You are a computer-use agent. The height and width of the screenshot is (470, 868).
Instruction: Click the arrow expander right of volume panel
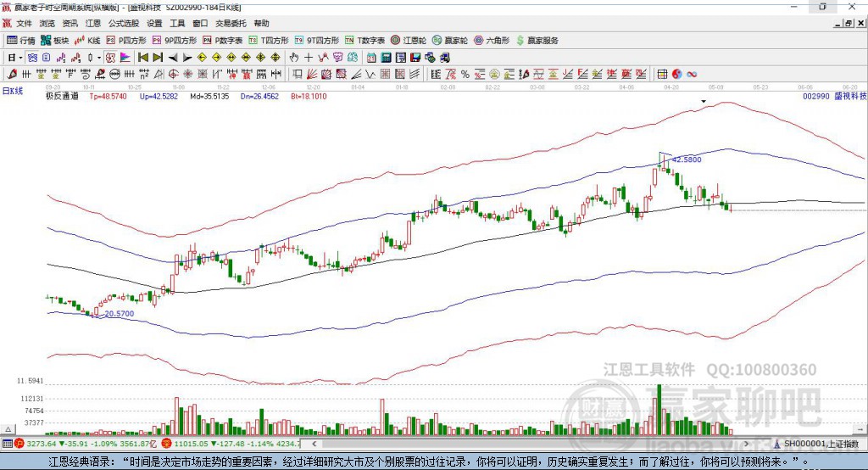[x=860, y=429]
